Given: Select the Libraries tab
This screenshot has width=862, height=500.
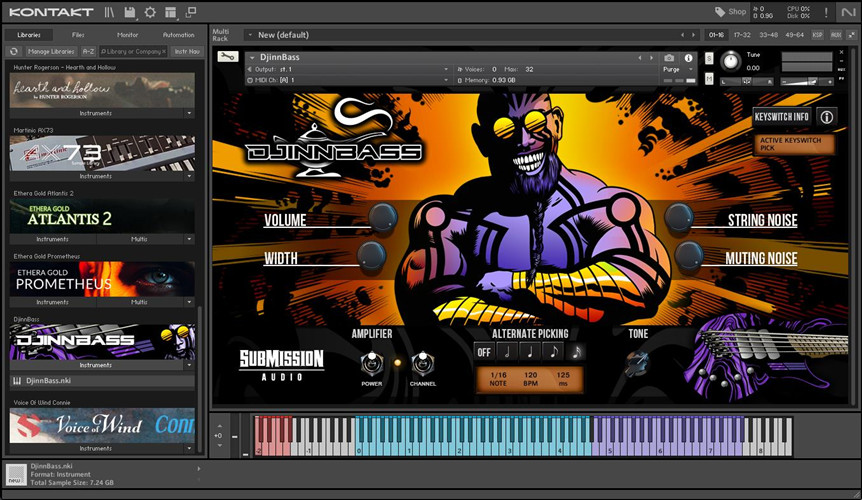Looking at the screenshot, I should [x=29, y=35].
